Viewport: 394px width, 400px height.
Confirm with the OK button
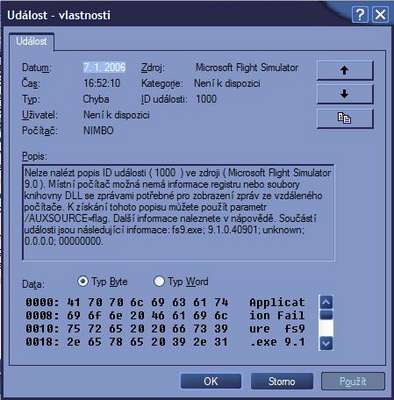[x=211, y=381]
